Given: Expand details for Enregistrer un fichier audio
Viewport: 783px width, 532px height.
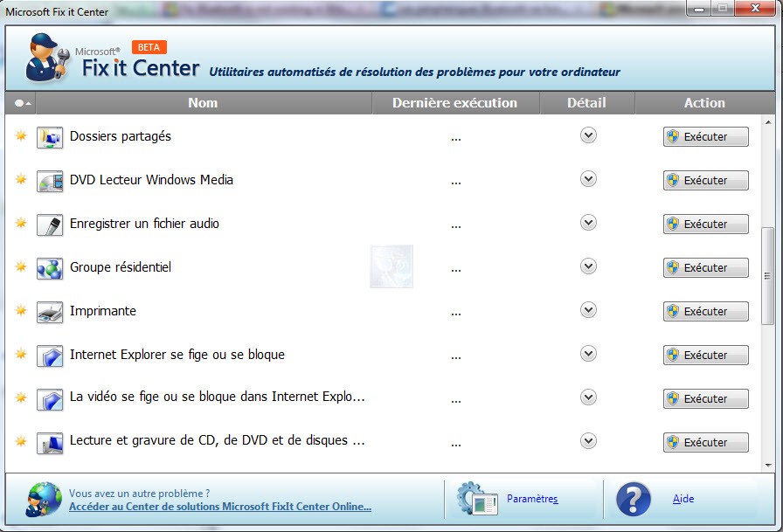Looking at the screenshot, I should point(588,223).
